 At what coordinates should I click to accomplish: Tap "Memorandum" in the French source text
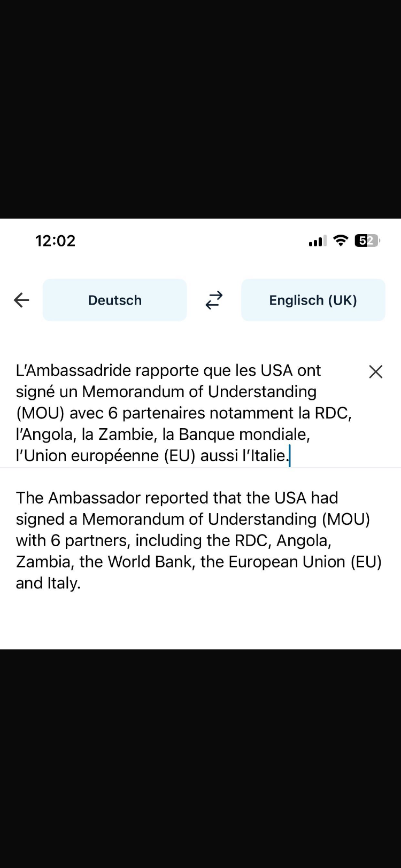point(134,392)
